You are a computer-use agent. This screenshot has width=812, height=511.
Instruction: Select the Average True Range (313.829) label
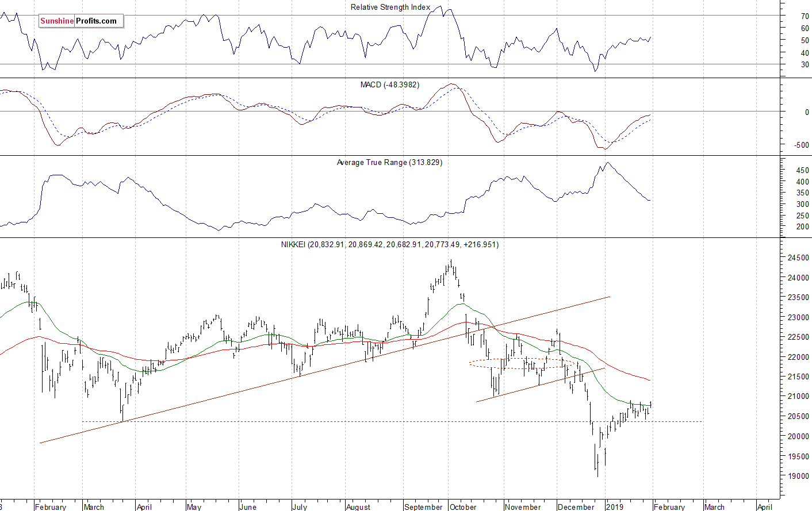point(389,162)
